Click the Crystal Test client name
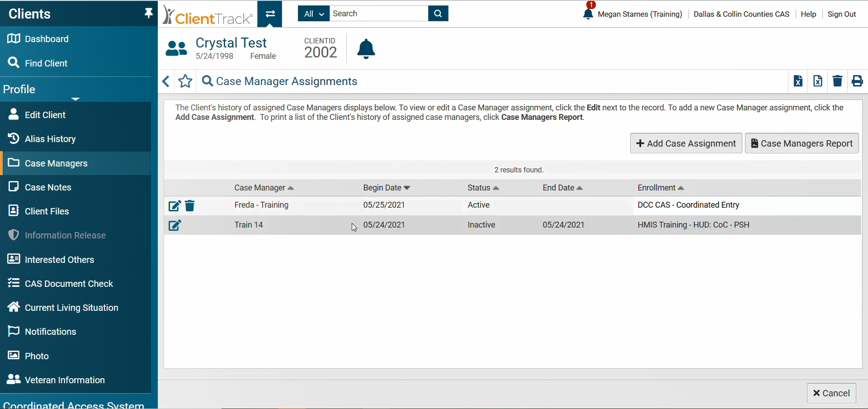This screenshot has width=868, height=409. (231, 43)
